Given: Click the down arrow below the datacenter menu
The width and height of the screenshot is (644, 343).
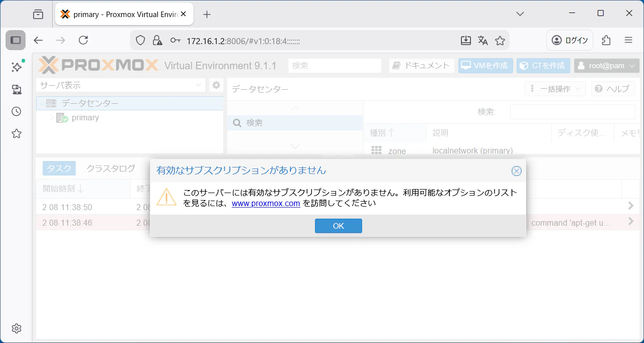Looking at the screenshot, I should (x=295, y=146).
